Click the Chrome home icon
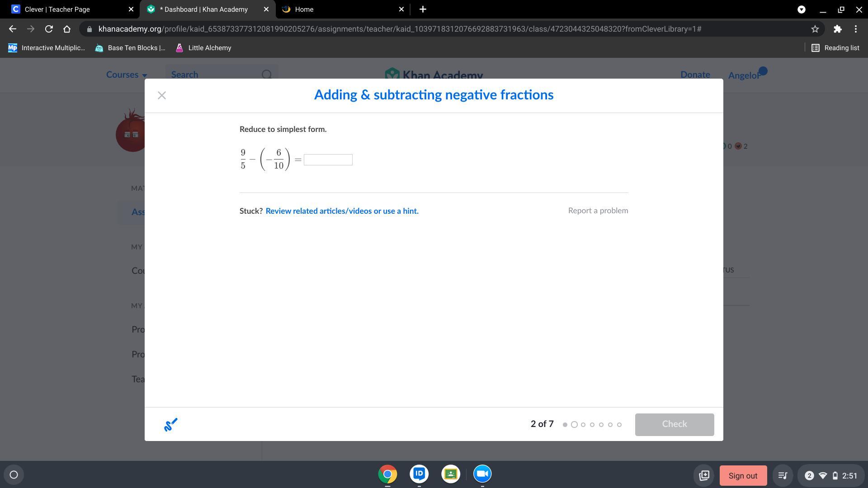Viewport: 868px width, 488px height. [x=67, y=29]
